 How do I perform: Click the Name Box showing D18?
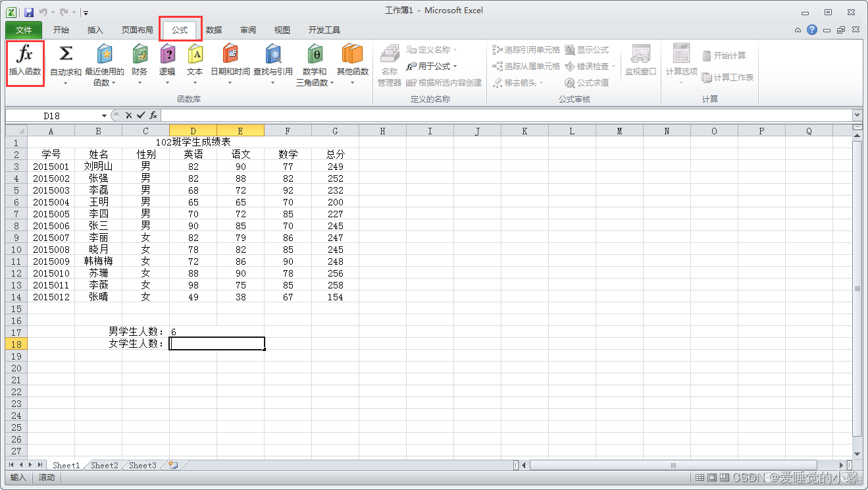(52, 116)
